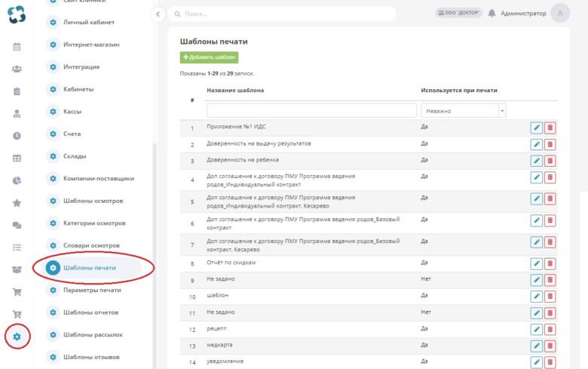
Task: Delete 'Доверенность на ребенка' template
Action: coord(550,161)
